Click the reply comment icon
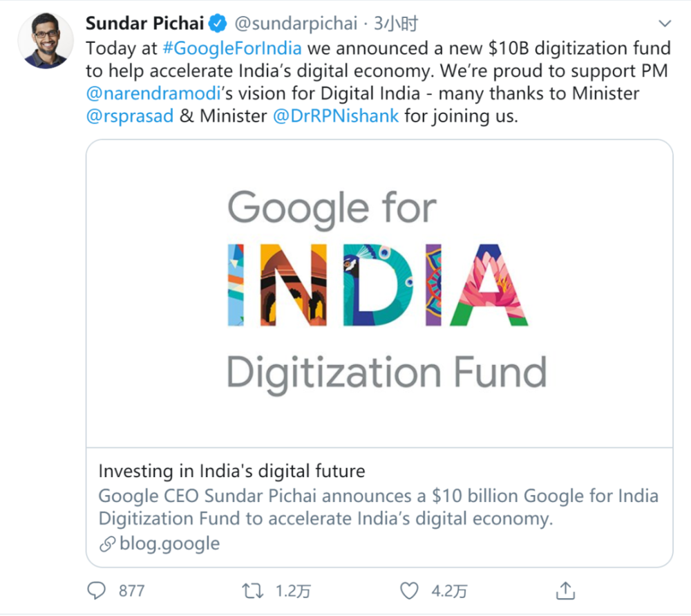 (97, 590)
